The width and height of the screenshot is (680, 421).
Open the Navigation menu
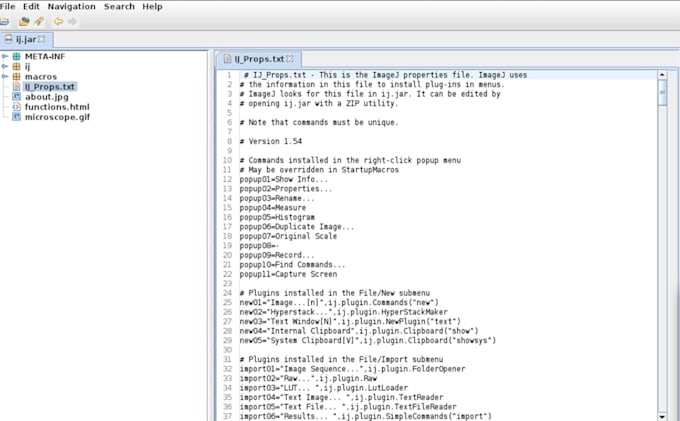pyautogui.click(x=72, y=7)
